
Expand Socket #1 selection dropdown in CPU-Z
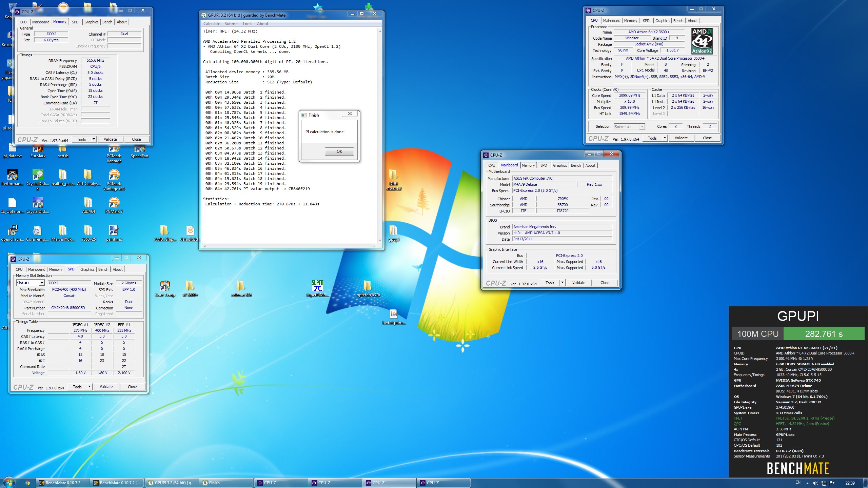pos(642,127)
